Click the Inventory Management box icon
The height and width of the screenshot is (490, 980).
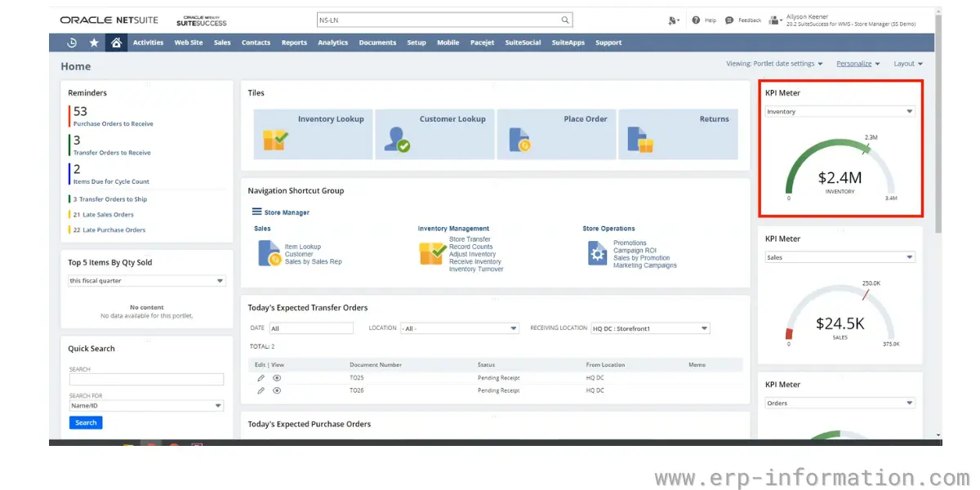point(432,253)
